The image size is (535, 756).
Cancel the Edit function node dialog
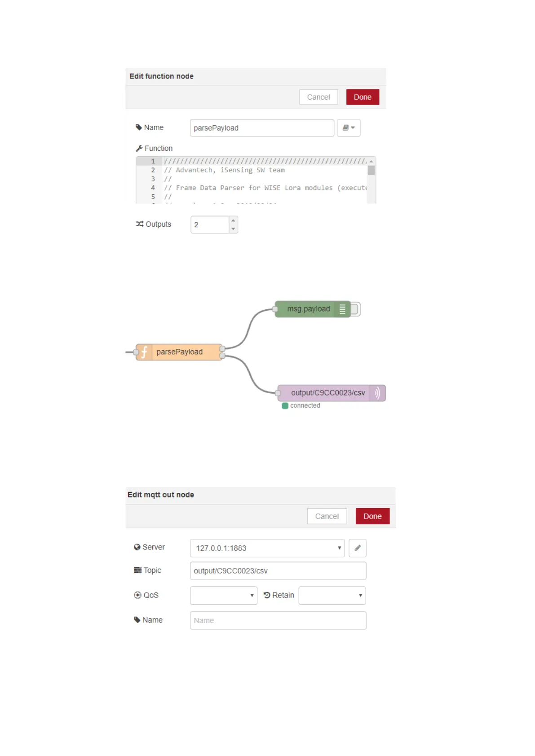(318, 97)
